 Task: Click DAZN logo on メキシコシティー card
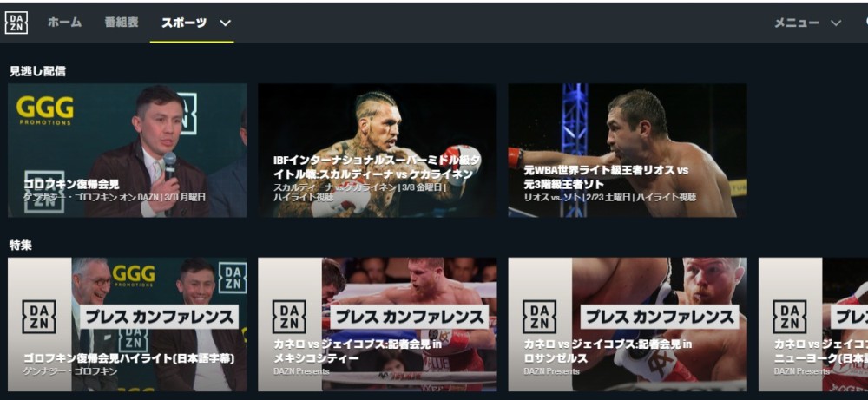click(289, 317)
